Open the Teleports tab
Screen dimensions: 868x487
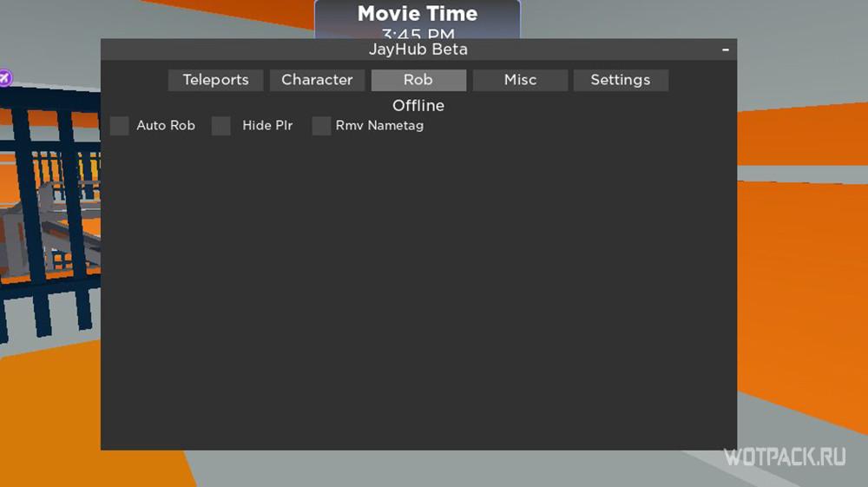click(215, 80)
